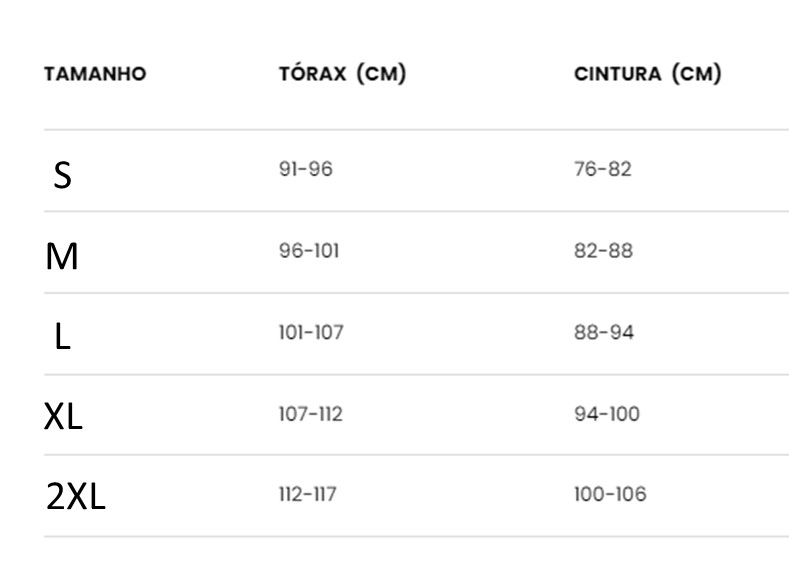This screenshot has width=789, height=581.
Task: Click the TAMANHO column header
Action: coord(95,74)
